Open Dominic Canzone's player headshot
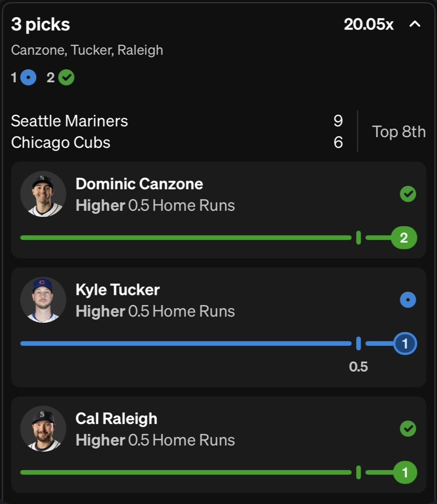The image size is (437, 504). click(43, 194)
